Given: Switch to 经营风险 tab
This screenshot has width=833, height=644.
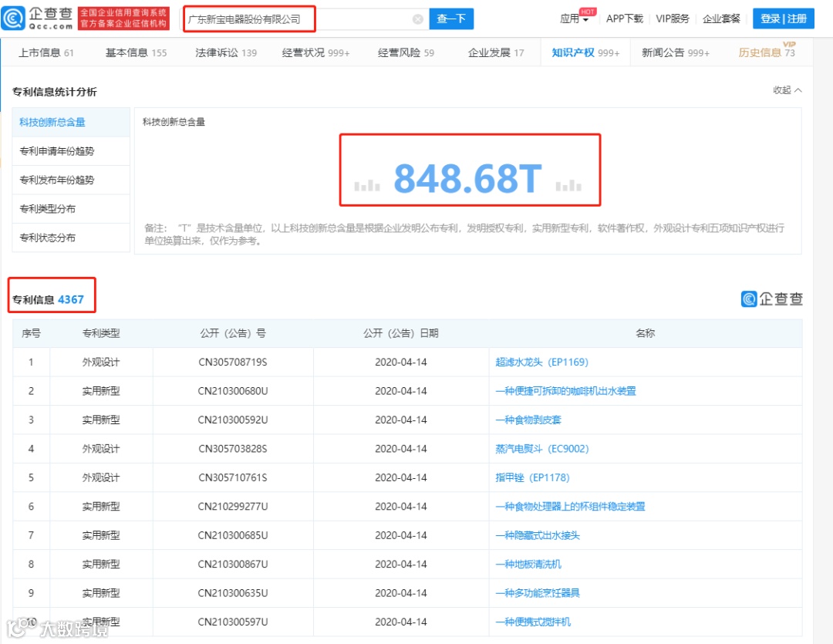Looking at the screenshot, I should pos(406,52).
